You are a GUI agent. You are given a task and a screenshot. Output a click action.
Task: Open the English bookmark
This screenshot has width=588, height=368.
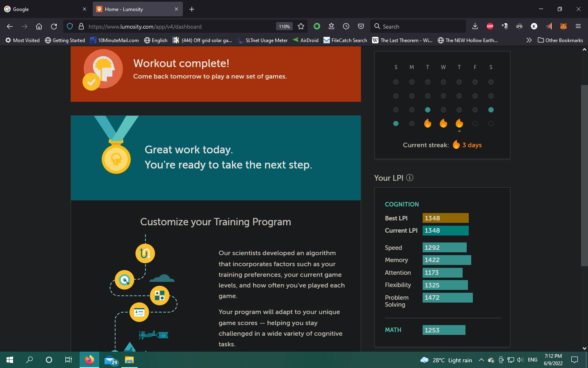tap(156, 40)
